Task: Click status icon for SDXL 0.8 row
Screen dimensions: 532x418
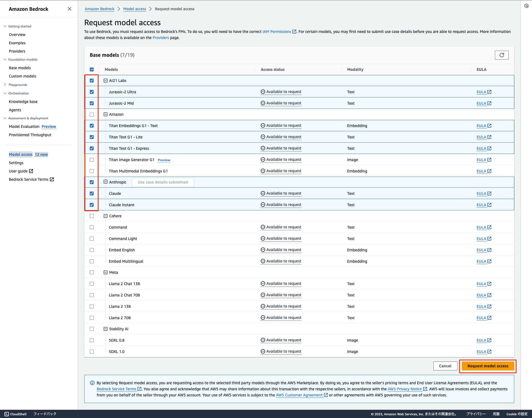Action: pyautogui.click(x=263, y=340)
